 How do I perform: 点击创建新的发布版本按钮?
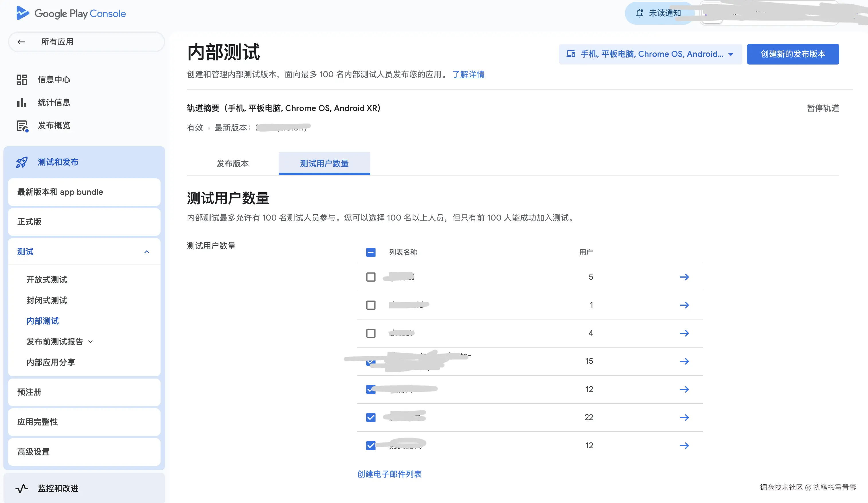[x=793, y=54]
